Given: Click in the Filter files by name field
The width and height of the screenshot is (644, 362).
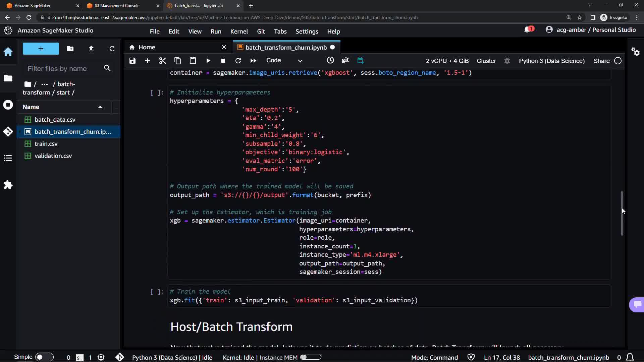Looking at the screenshot, I should [x=64, y=69].
